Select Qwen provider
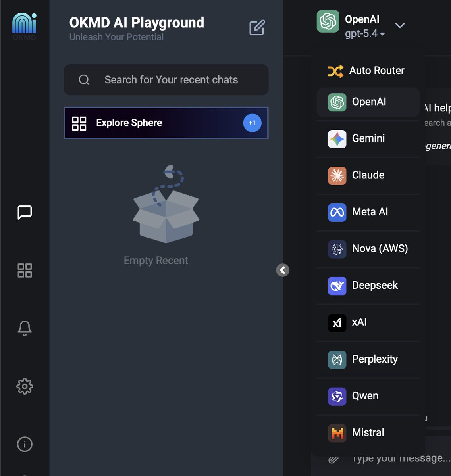Image resolution: width=451 pixels, height=476 pixels. [368, 396]
